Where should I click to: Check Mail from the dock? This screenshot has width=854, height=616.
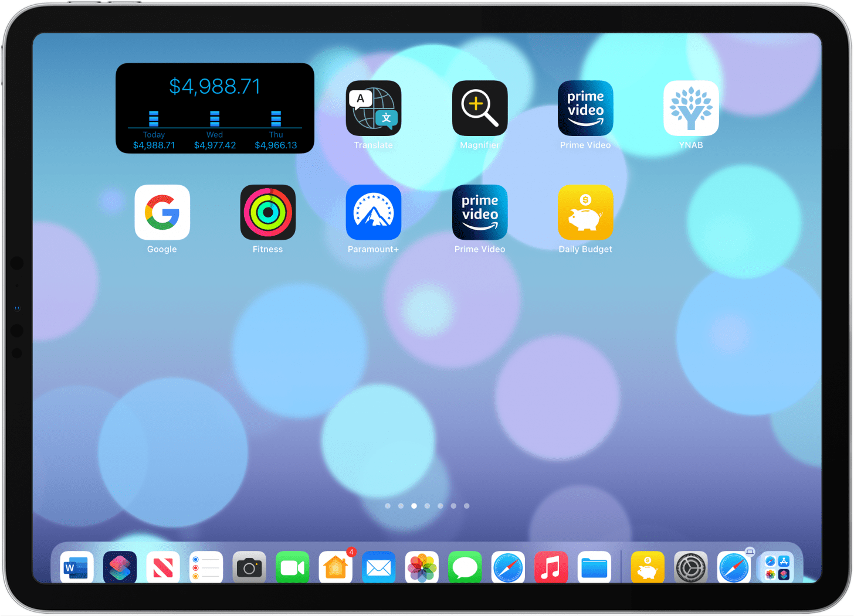[378, 567]
